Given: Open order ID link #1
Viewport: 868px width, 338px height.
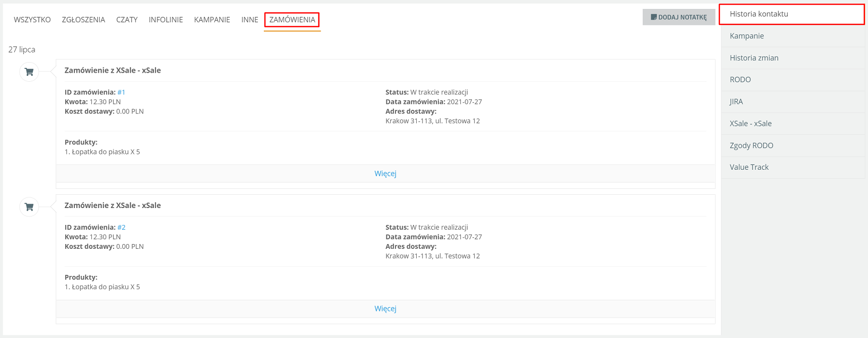Looking at the screenshot, I should coord(121,92).
